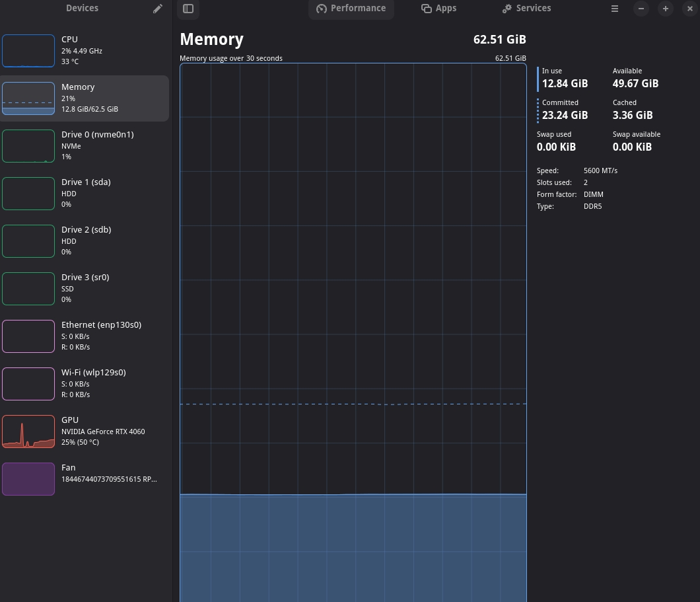Switch to the Apps tab
Image resolution: width=700 pixels, height=602 pixels.
tap(439, 9)
